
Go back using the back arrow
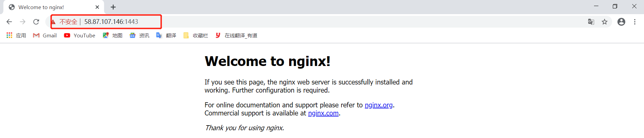[9, 22]
